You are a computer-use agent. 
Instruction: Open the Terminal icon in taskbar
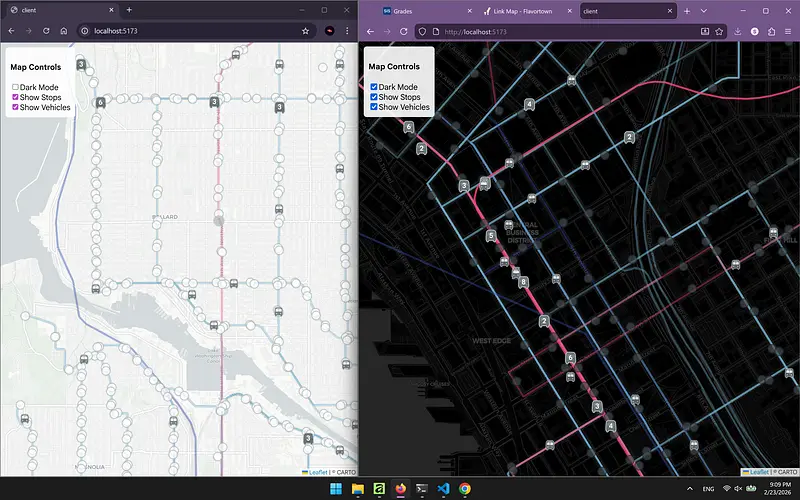pyautogui.click(x=422, y=489)
